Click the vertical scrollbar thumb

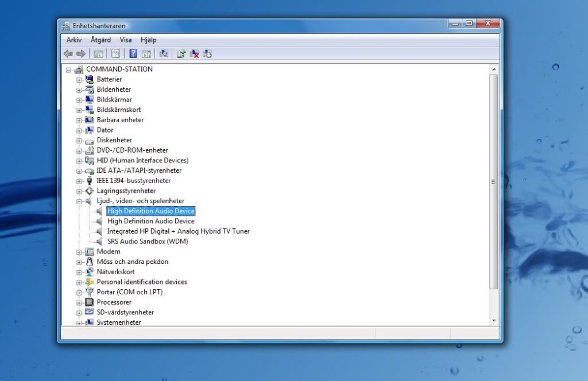coord(494,182)
